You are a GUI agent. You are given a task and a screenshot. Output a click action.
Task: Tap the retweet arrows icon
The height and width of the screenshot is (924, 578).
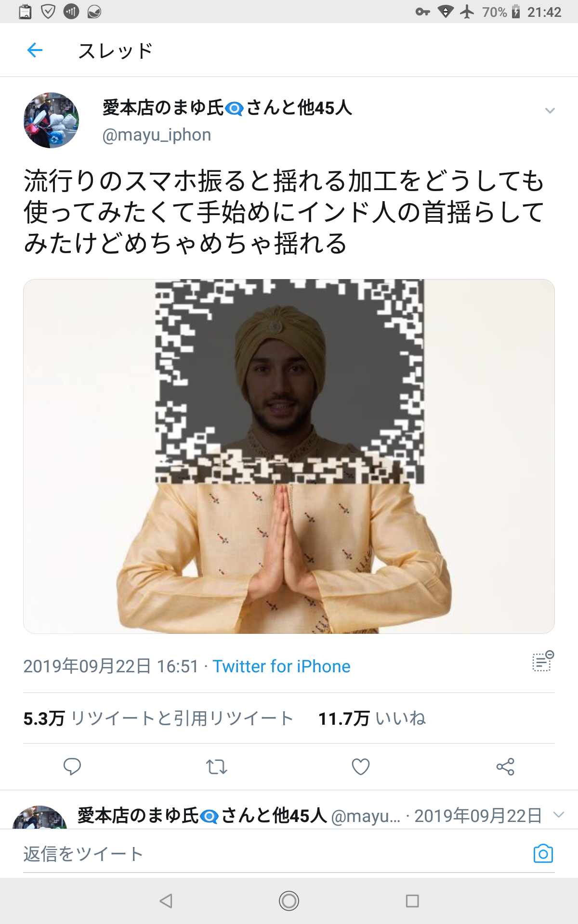[x=216, y=766]
